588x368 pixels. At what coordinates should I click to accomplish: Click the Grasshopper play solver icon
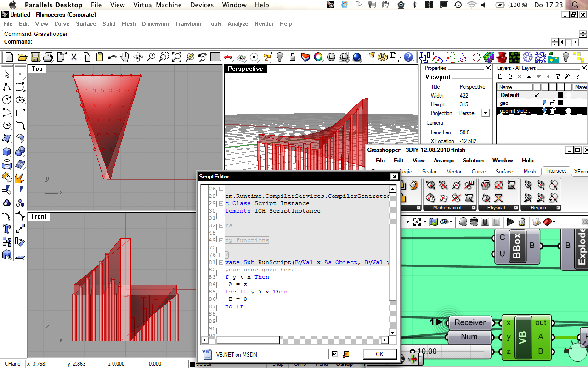(510, 222)
